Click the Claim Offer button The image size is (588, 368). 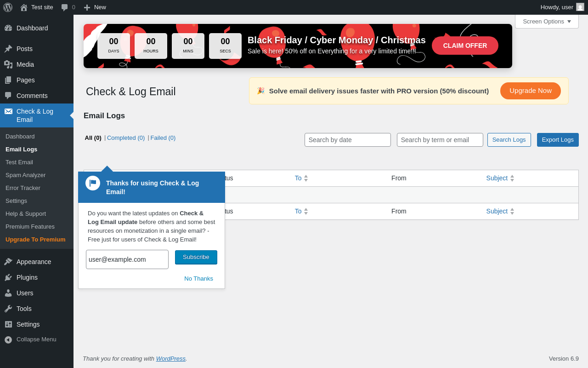tap(465, 46)
